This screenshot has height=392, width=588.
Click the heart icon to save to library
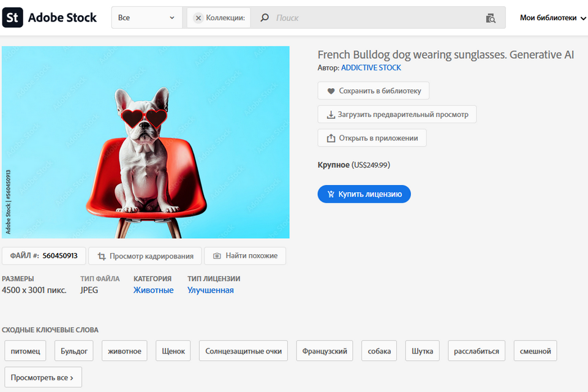pos(331,91)
